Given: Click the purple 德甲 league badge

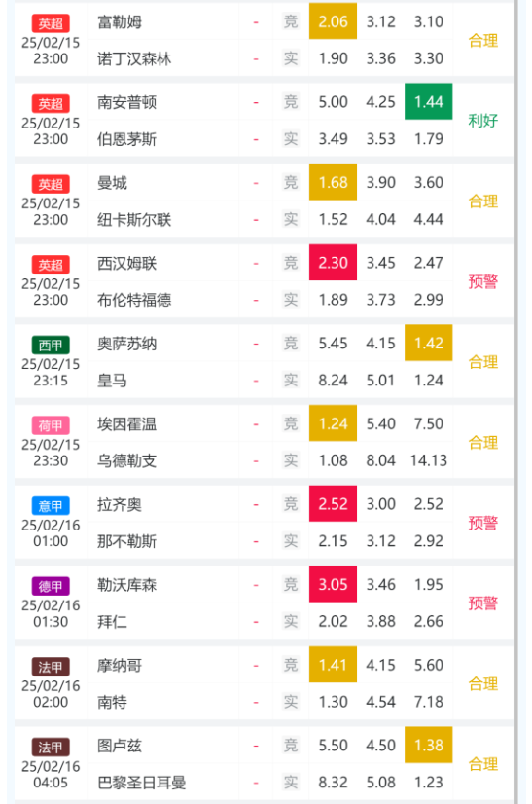Looking at the screenshot, I should point(51,586).
